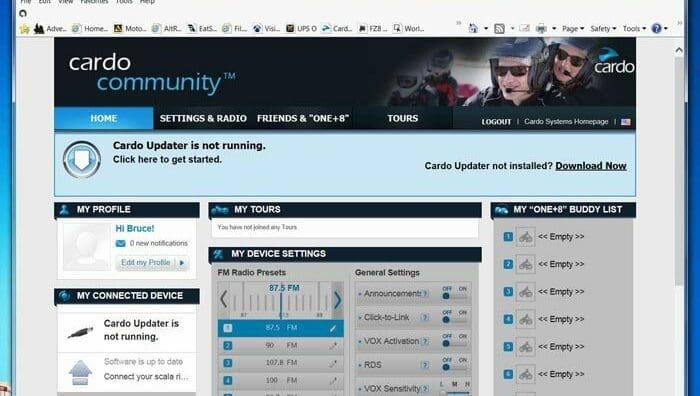Screen dimensions: 700x396
Task: Open the TOURS tab
Action: click(x=403, y=118)
